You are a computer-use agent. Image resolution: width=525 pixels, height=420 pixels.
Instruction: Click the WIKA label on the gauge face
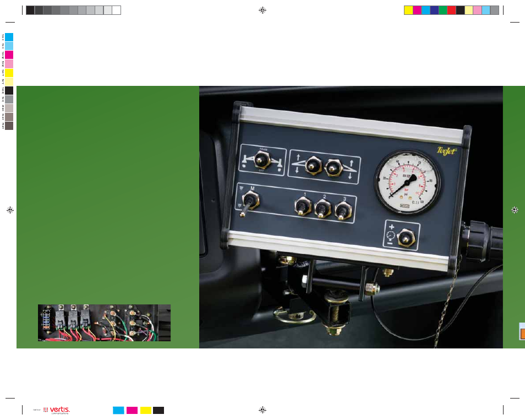pyautogui.click(x=404, y=206)
